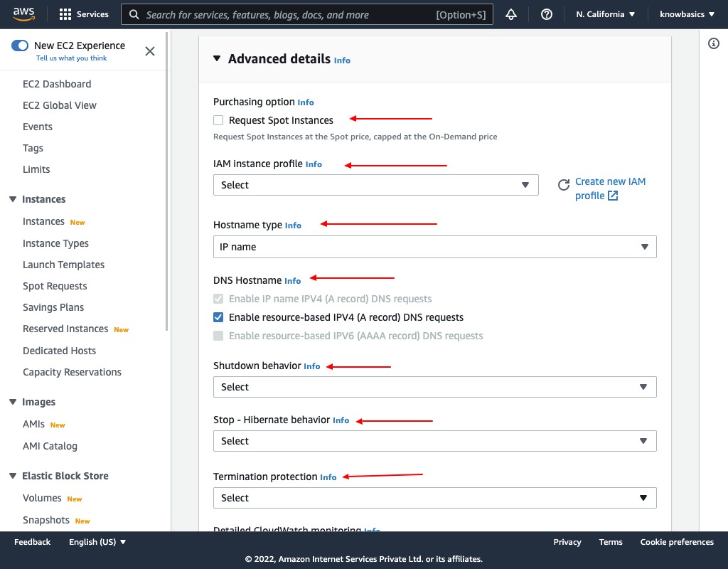The image size is (728, 569).
Task: Open the N. California region menu
Action: pyautogui.click(x=605, y=14)
